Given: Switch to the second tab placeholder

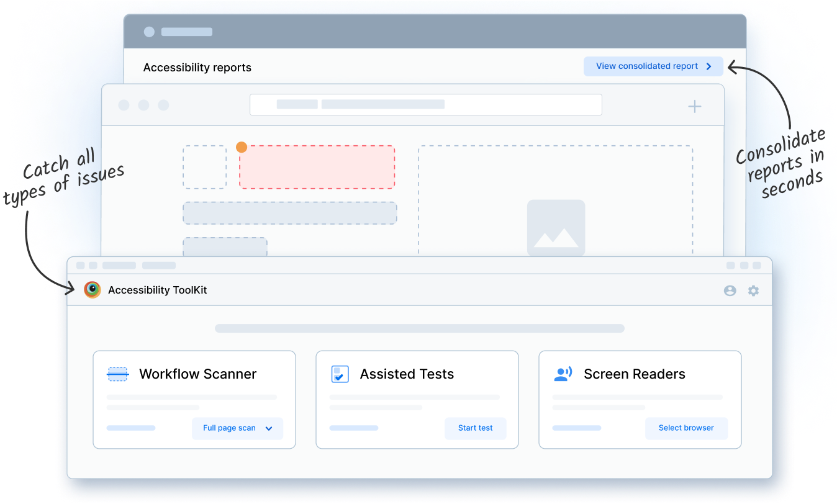Looking at the screenshot, I should pyautogui.click(x=159, y=265).
